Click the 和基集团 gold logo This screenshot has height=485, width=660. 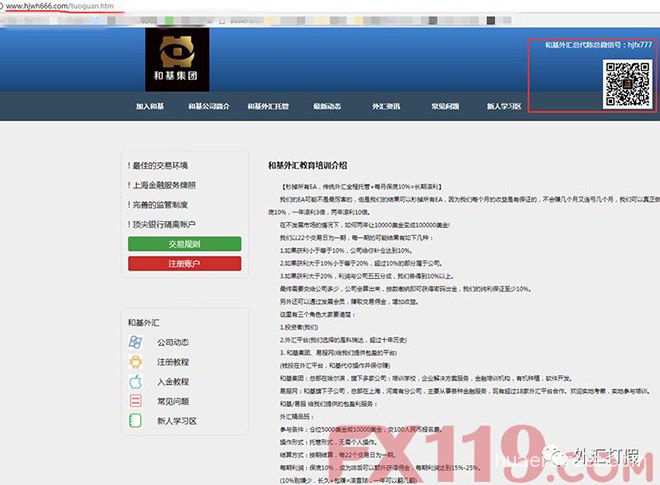177,59
